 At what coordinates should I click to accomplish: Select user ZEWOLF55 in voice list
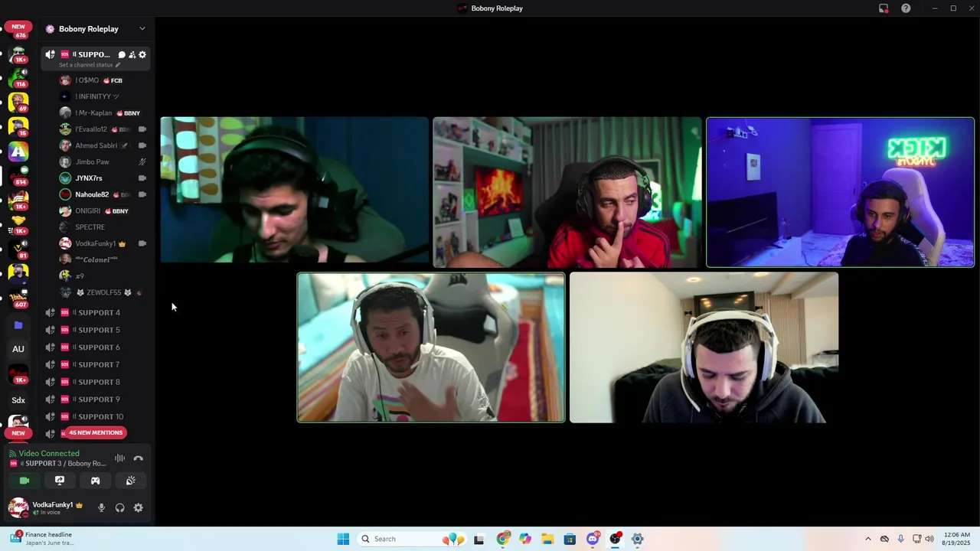[103, 292]
